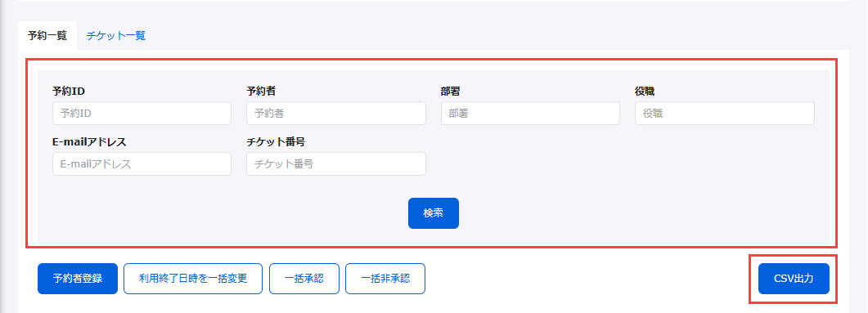Click the 予約ID input field
This screenshot has width=868, height=313.
pos(142,114)
